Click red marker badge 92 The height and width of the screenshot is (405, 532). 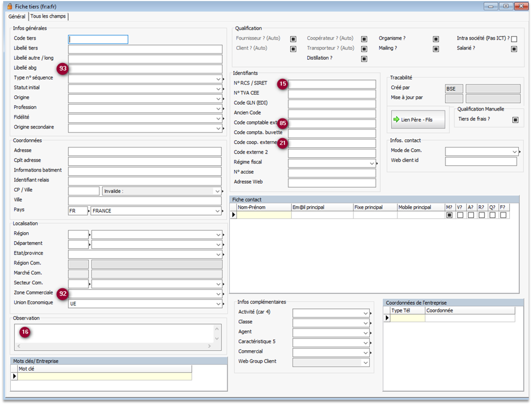click(x=63, y=294)
